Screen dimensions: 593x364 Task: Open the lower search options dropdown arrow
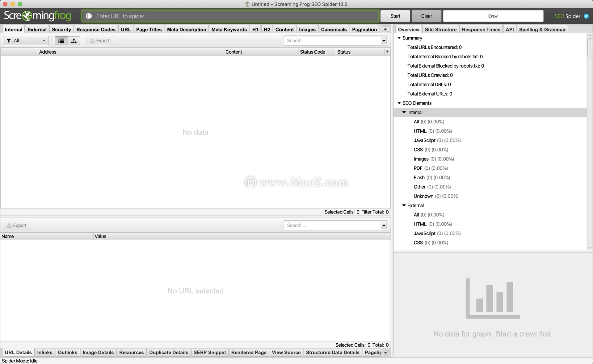point(384,225)
